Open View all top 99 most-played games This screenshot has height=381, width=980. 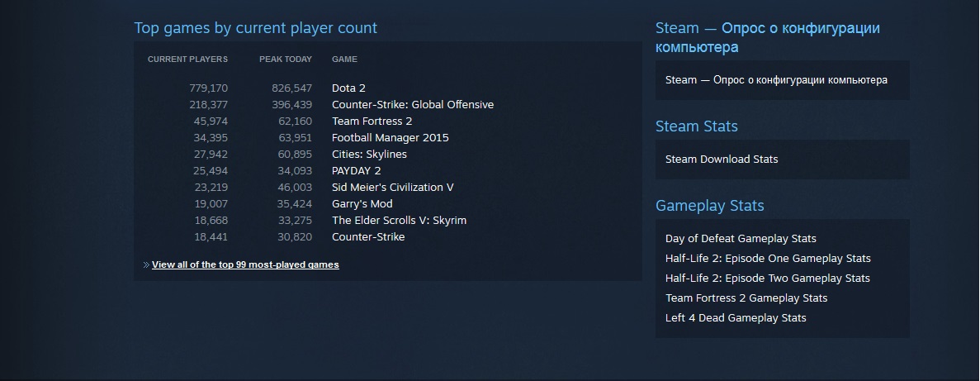[245, 265]
